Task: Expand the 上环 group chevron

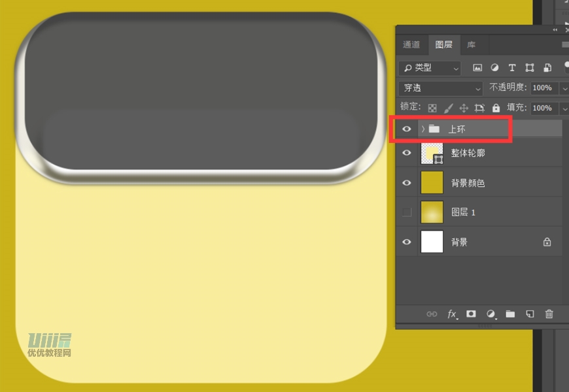Action: 422,129
